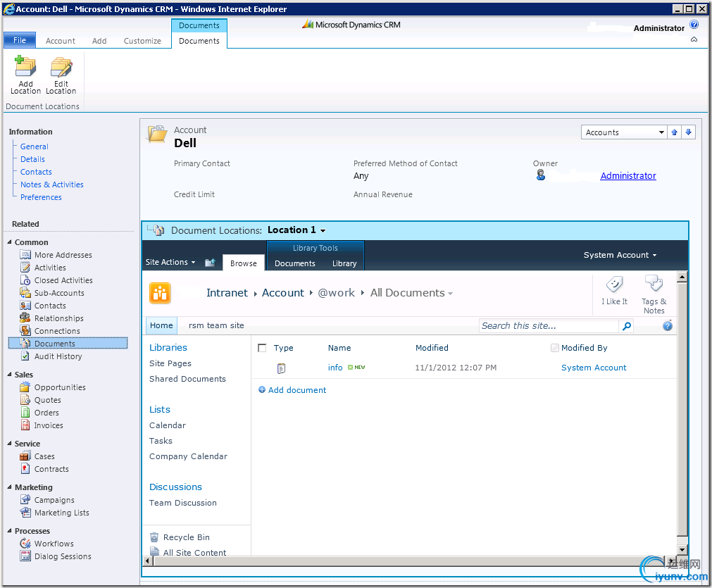Collapse the ribbon with the chevron icon

coord(694,39)
